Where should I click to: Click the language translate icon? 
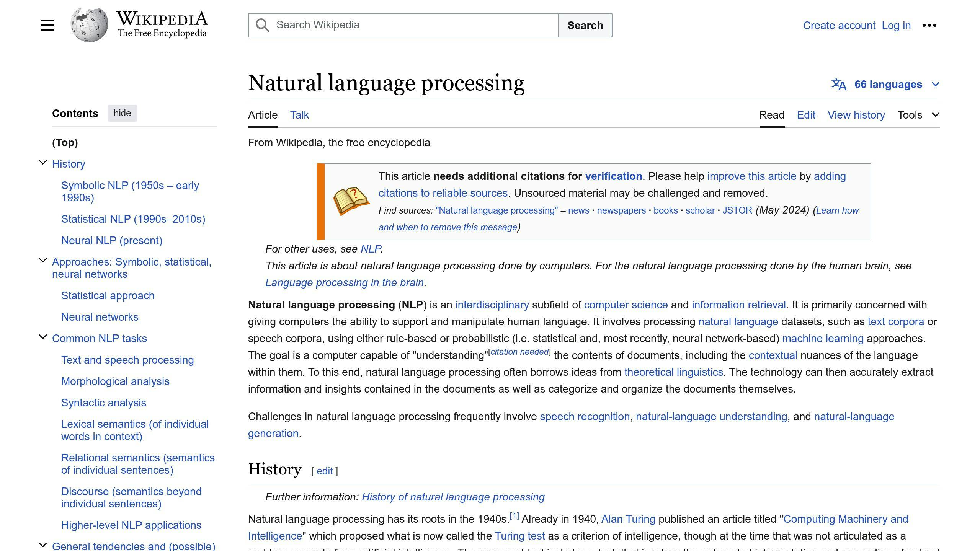[838, 84]
